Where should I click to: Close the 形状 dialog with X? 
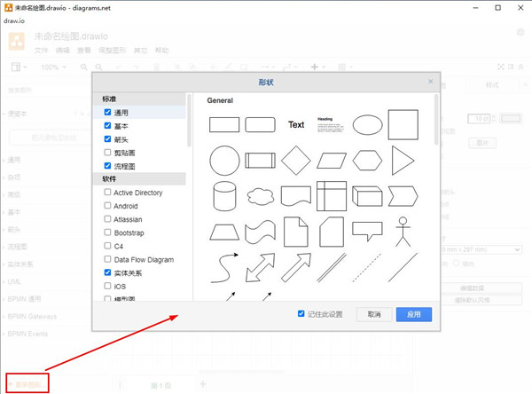tap(431, 82)
